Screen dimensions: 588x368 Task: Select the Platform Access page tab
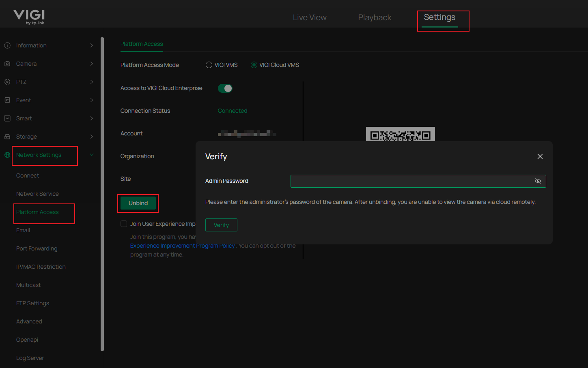point(142,44)
